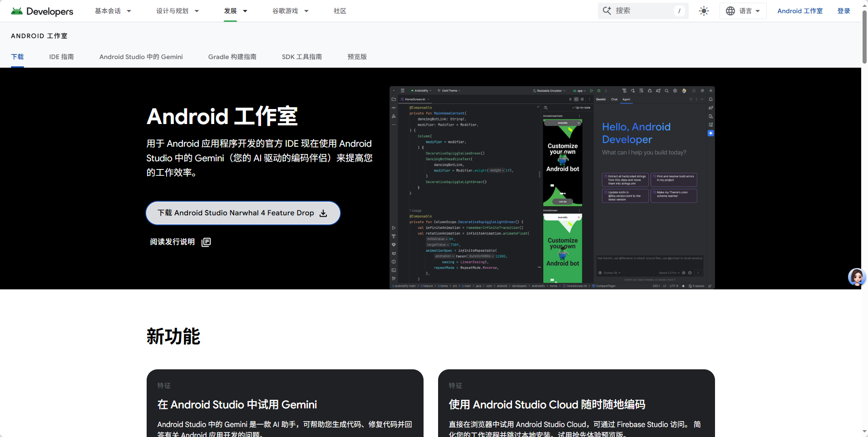Image resolution: width=868 pixels, height=437 pixels.
Task: Open the 社区 menu item
Action: point(340,11)
